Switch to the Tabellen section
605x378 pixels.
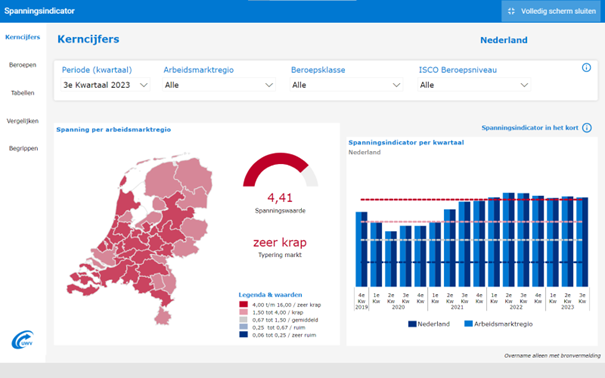(22, 93)
